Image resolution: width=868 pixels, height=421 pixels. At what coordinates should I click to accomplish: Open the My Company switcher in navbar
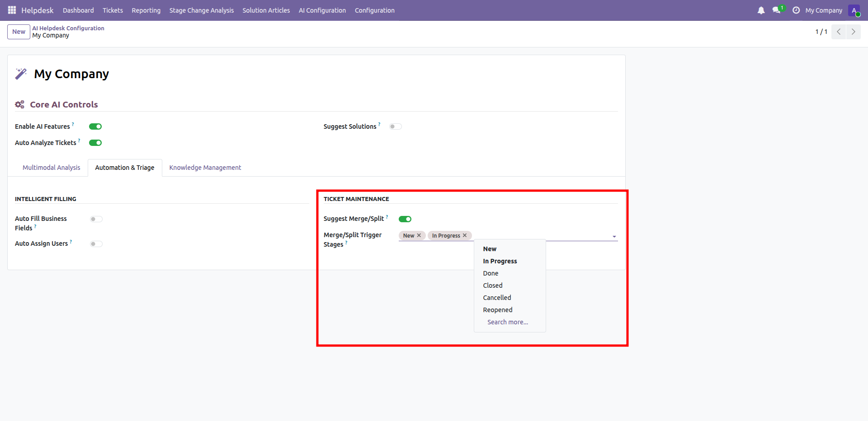tap(824, 10)
